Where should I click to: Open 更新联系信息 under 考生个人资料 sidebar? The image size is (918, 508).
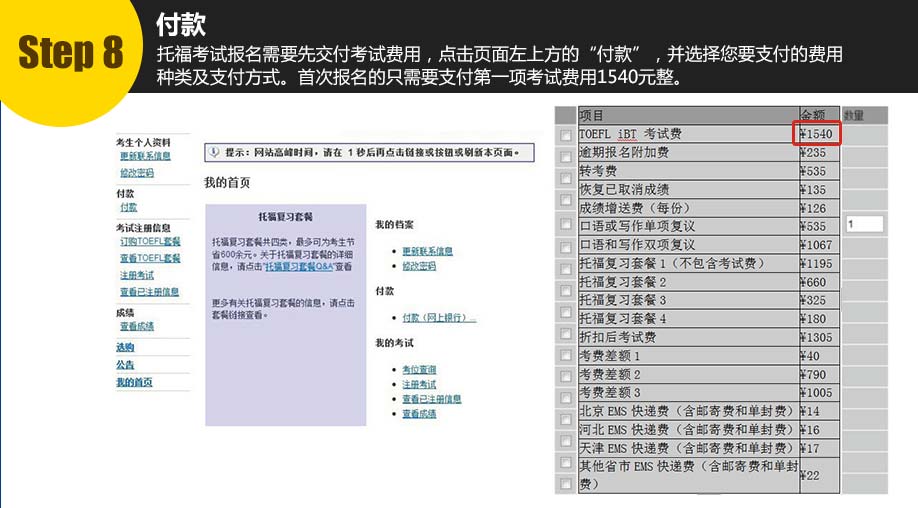(145, 156)
